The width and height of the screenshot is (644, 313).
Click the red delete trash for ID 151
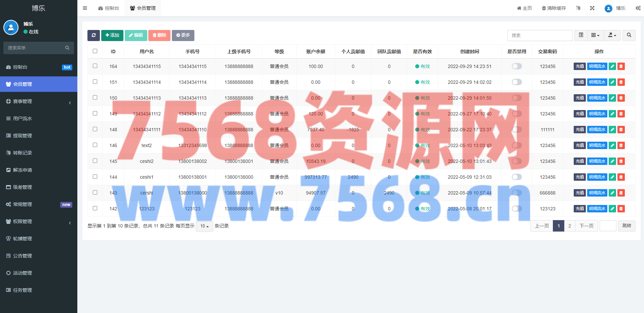pos(621,82)
